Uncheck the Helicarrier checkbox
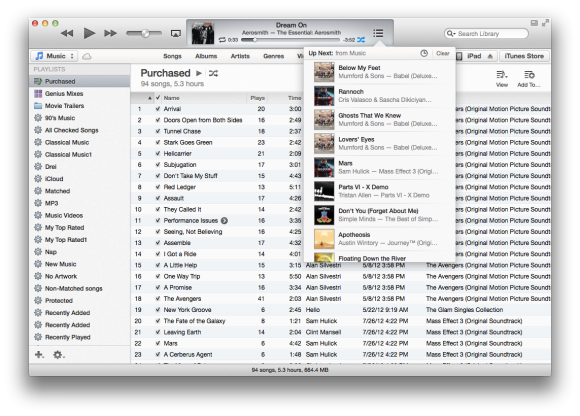 coord(158,153)
